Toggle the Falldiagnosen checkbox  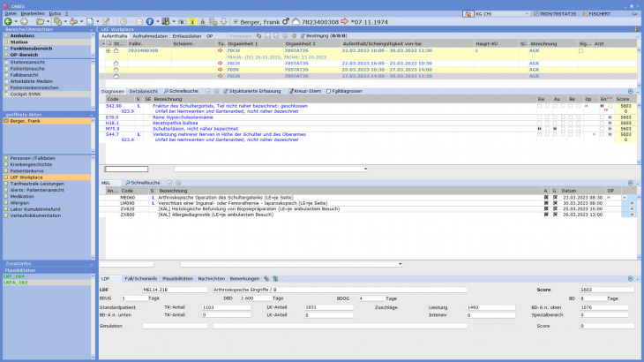pyautogui.click(x=330, y=91)
